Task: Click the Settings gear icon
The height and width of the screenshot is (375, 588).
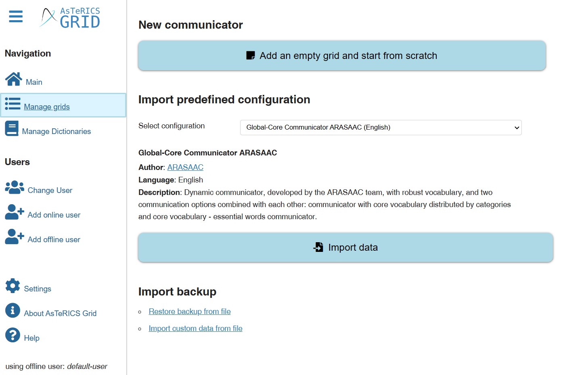Action: 13,286
